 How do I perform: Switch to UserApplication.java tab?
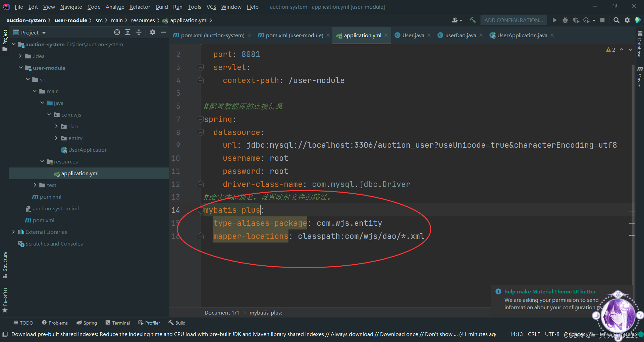pyautogui.click(x=522, y=35)
